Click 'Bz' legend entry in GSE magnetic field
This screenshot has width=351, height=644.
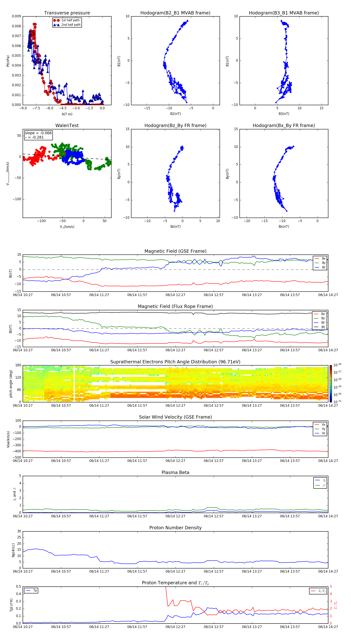pyautogui.click(x=320, y=267)
